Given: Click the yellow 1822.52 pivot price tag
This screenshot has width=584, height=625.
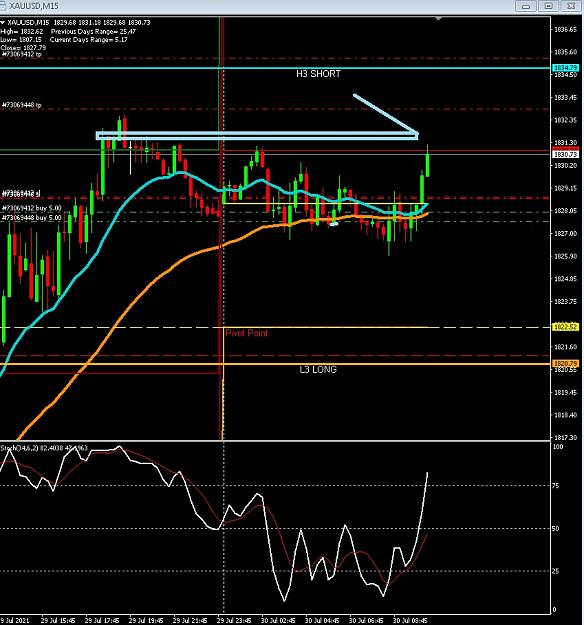Looking at the screenshot, I should point(565,327).
